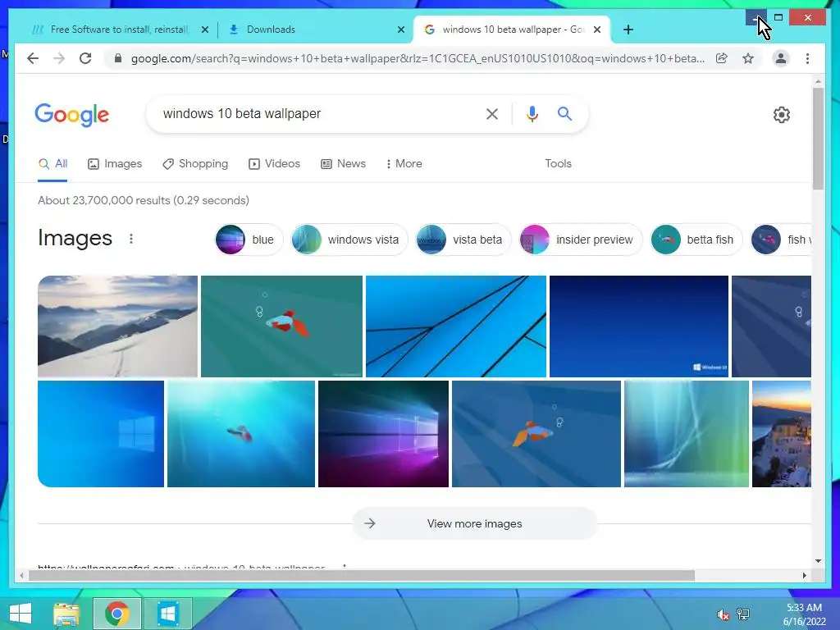Open underwater red fish wallpaper thumbnail
The image size is (840, 630).
click(x=241, y=434)
